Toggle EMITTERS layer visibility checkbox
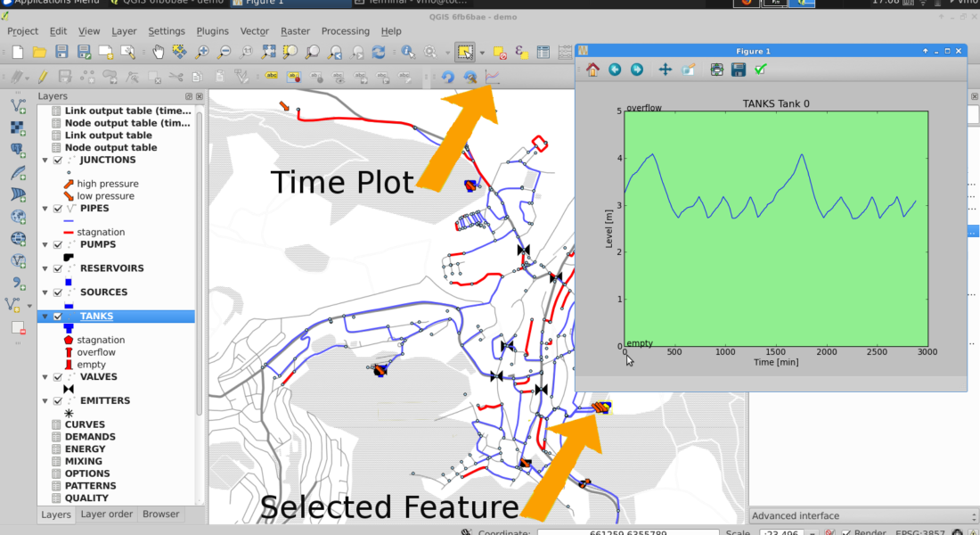Viewport: 980px width, 535px height. (58, 401)
